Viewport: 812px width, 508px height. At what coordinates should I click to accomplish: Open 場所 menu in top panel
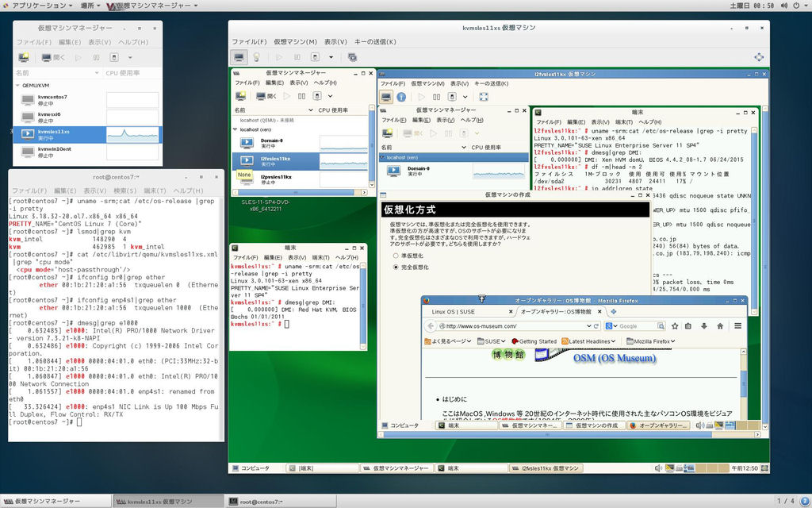coord(90,6)
